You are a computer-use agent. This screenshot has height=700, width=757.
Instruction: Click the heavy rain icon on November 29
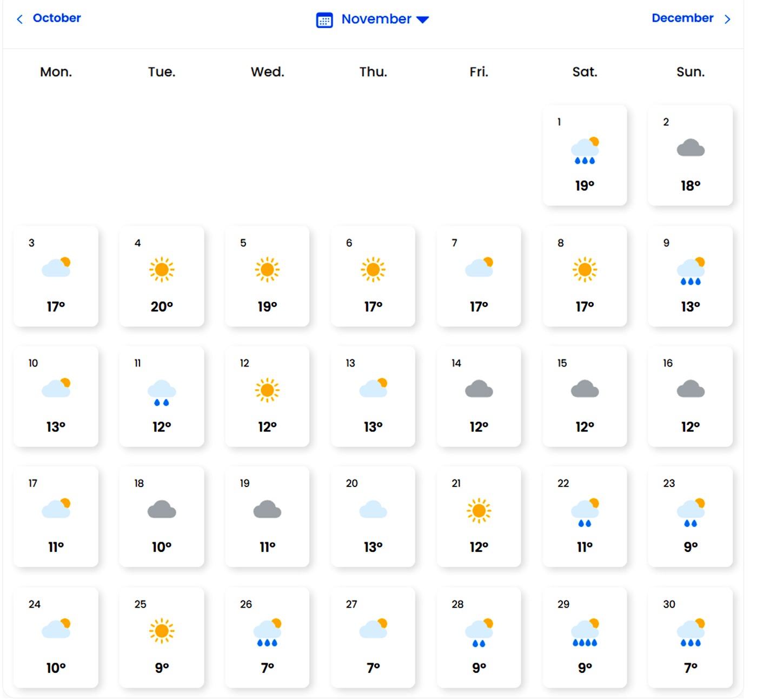coord(585,633)
